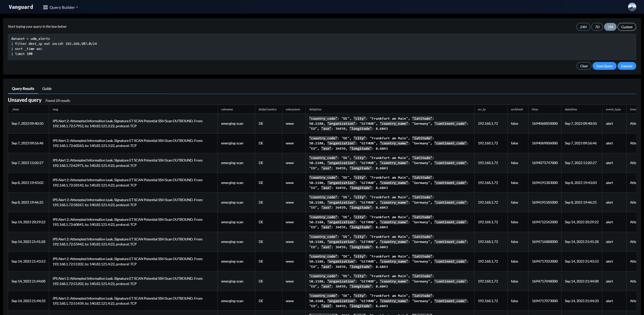
Task: Click the msg column header
Action: coord(55,109)
